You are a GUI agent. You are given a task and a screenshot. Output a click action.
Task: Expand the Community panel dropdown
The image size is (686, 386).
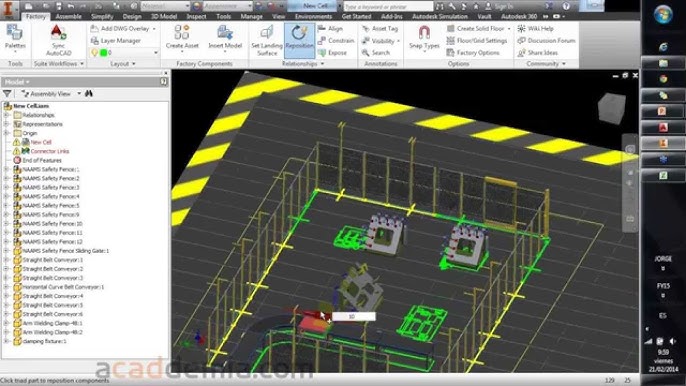tap(546, 64)
